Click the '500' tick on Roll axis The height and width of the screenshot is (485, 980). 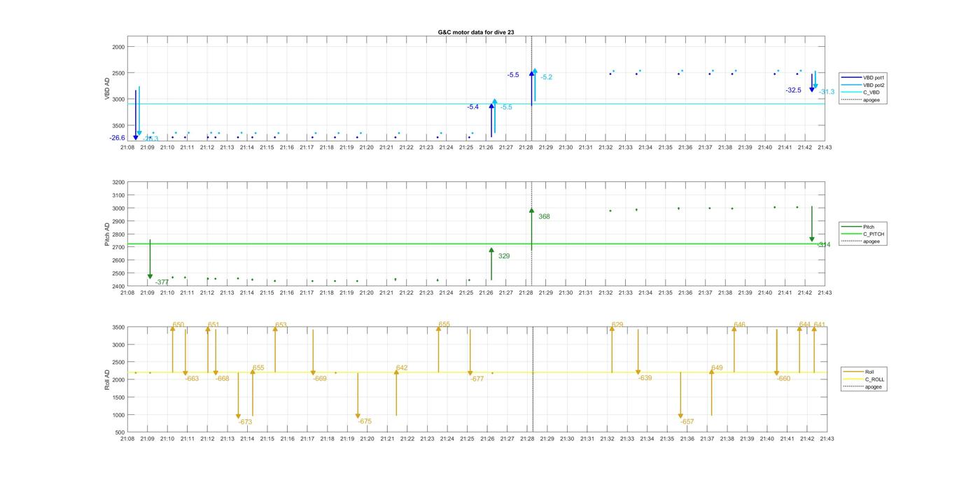click(119, 433)
